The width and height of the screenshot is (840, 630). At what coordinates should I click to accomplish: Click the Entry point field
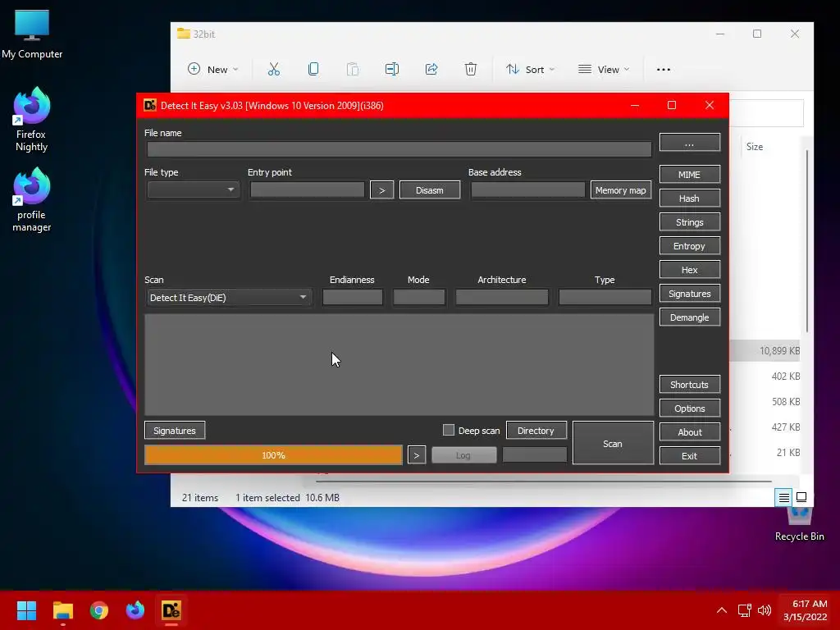(x=308, y=189)
